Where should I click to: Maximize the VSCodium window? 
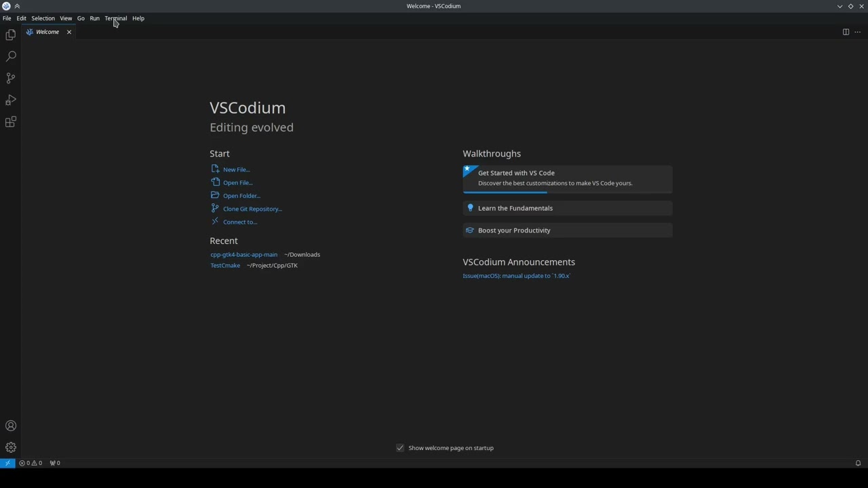[x=850, y=6]
